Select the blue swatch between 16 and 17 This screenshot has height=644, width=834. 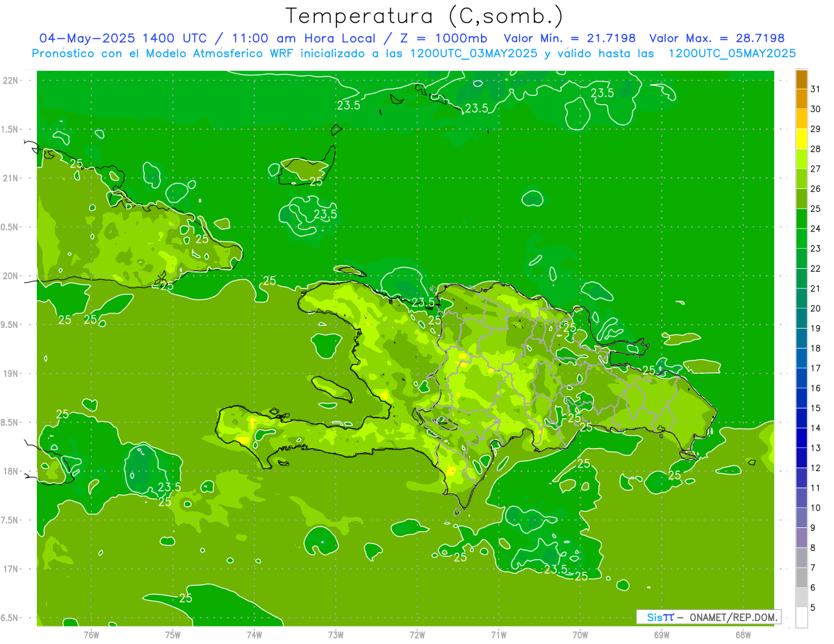coord(801,379)
